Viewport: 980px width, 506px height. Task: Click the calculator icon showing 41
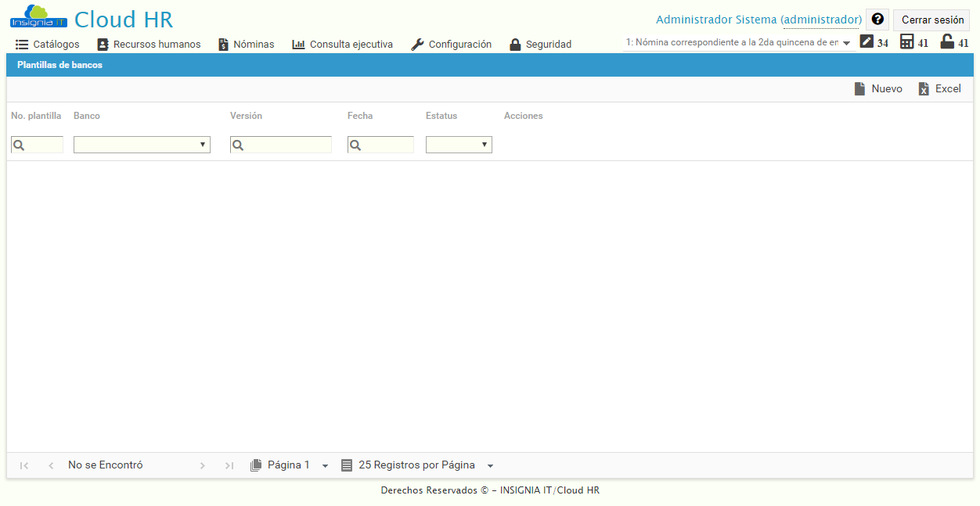[x=908, y=42]
